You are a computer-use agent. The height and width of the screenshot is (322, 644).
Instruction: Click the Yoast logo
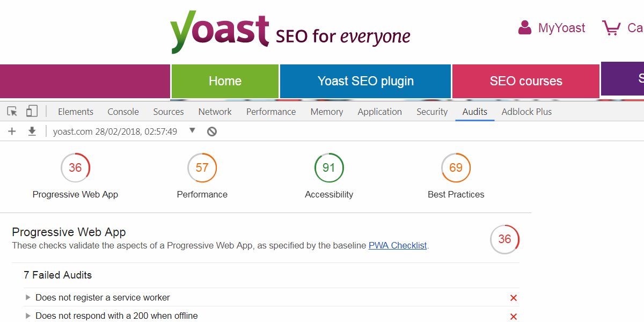[219, 33]
